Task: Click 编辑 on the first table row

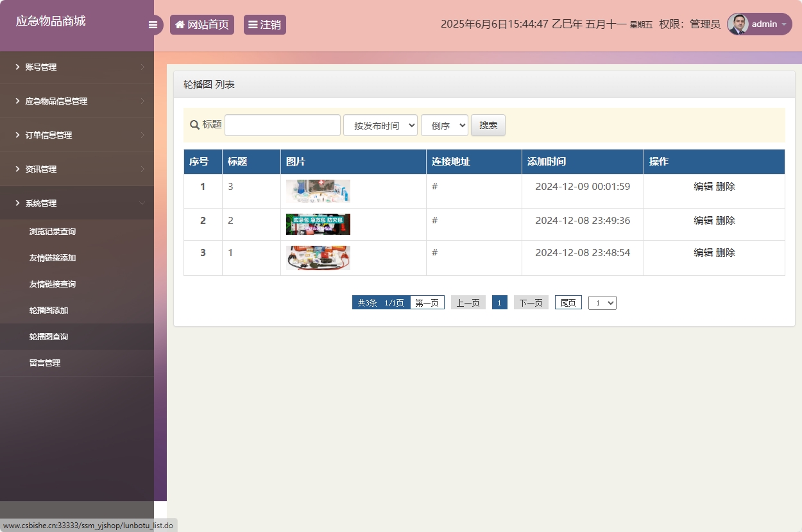Action: (x=702, y=186)
